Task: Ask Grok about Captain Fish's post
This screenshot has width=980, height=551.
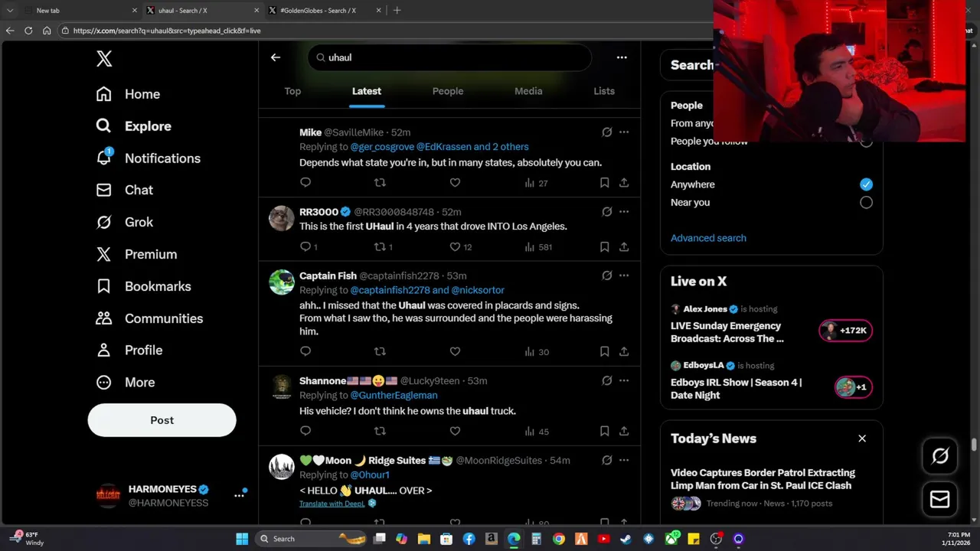Action: (607, 275)
